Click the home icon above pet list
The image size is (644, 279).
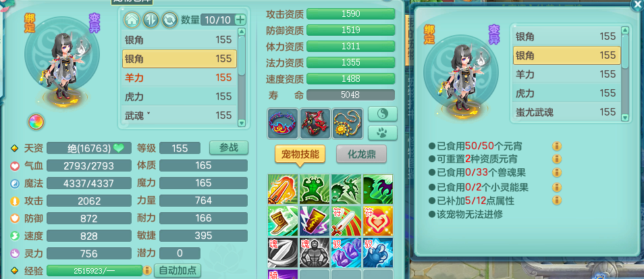130,20
